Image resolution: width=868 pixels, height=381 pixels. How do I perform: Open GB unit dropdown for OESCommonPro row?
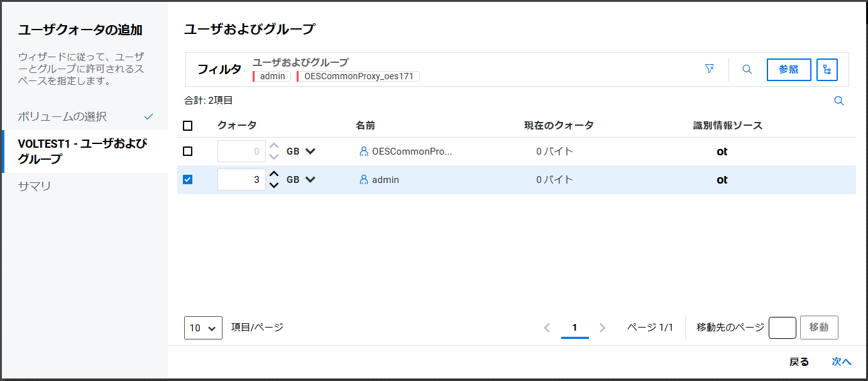tap(310, 152)
